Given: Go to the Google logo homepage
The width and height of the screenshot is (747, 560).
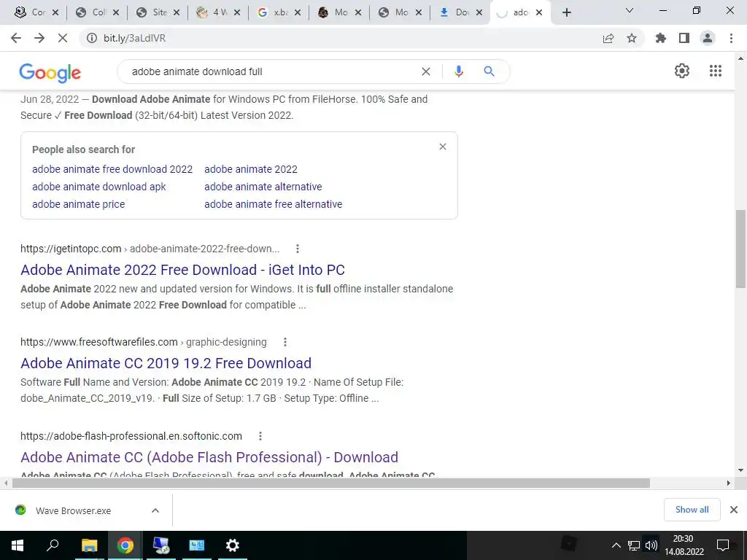Looking at the screenshot, I should [50, 73].
